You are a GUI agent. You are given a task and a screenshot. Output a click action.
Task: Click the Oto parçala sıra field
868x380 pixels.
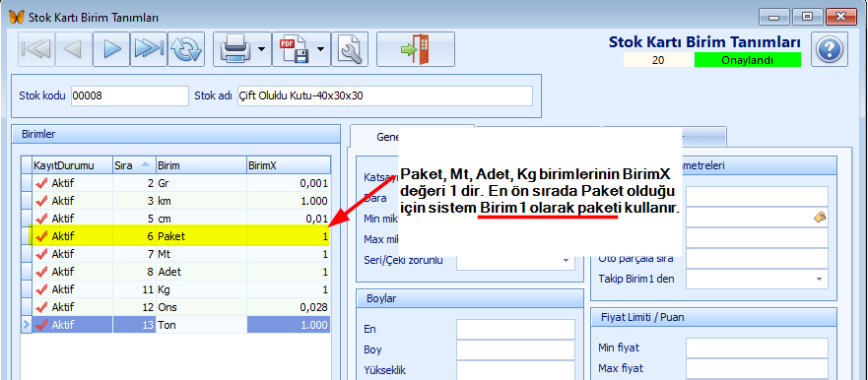pos(757,258)
